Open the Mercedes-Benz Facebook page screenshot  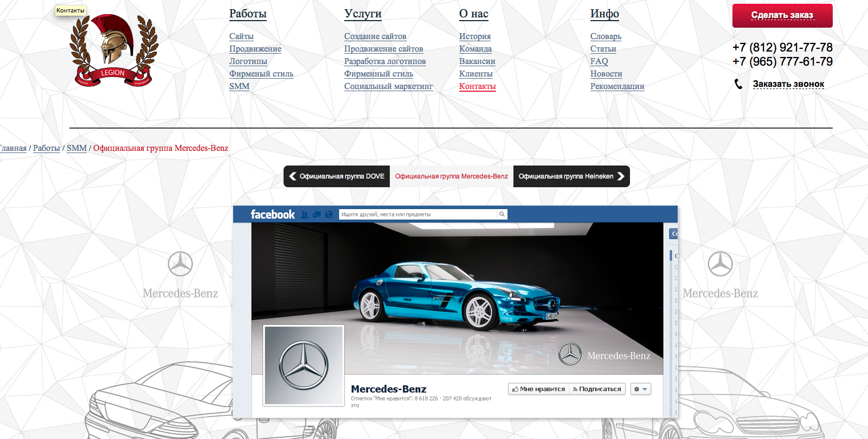[x=455, y=312]
